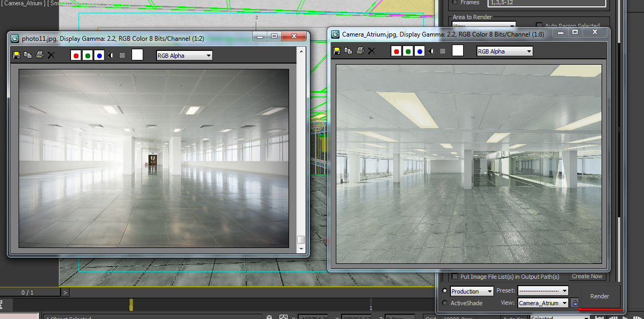Toggle the green channel in Camera_Atrium window
This screenshot has width=644, height=319.
coord(407,51)
